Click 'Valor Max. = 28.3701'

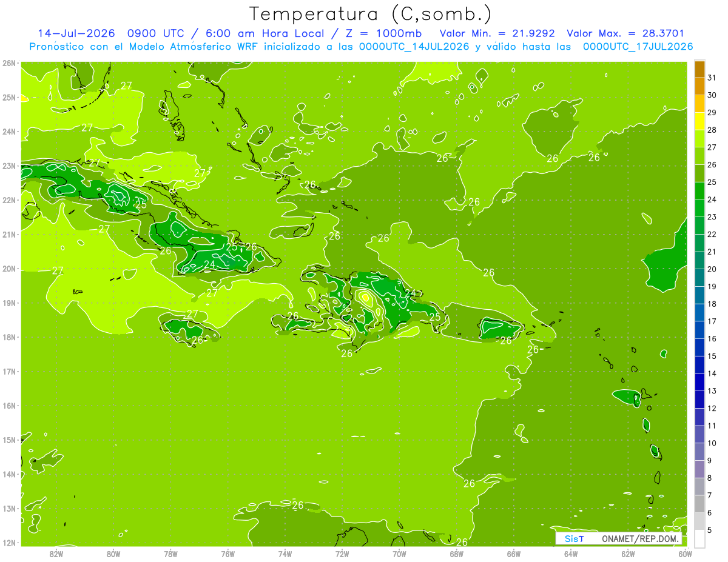click(625, 33)
